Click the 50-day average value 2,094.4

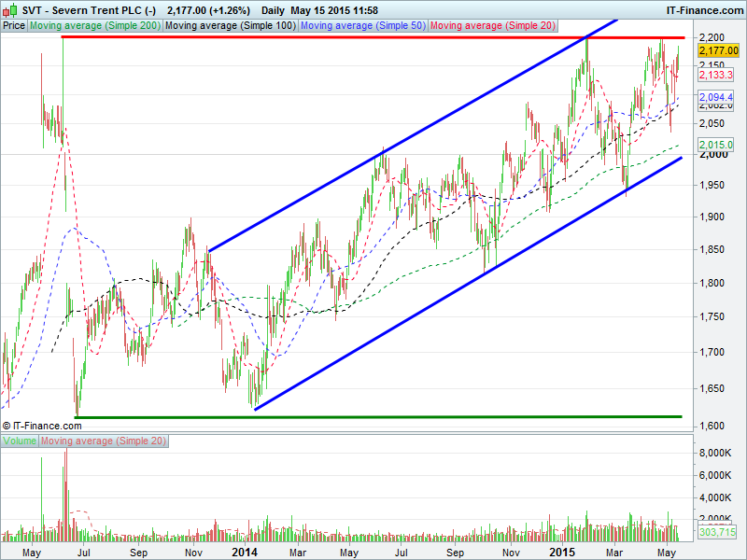click(715, 97)
